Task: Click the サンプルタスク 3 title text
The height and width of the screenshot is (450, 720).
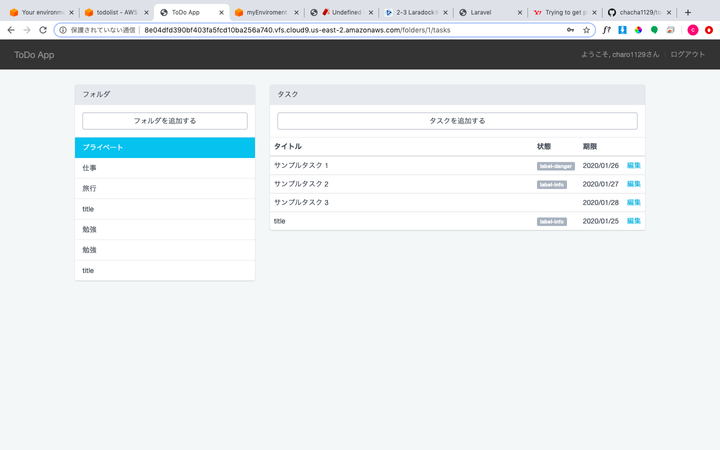Action: click(301, 202)
